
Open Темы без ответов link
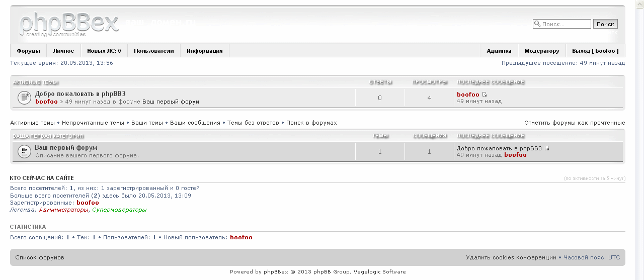[253, 123]
